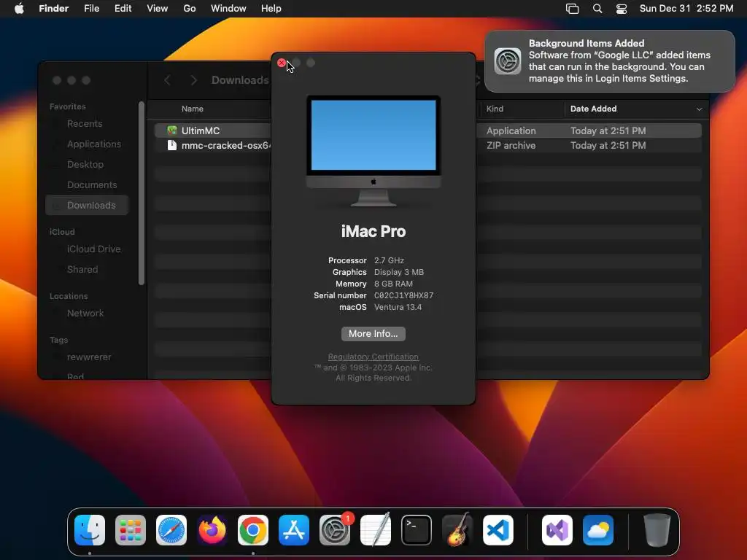747x560 pixels.
Task: Click the Display 3 MB graphics value
Action: pos(399,273)
